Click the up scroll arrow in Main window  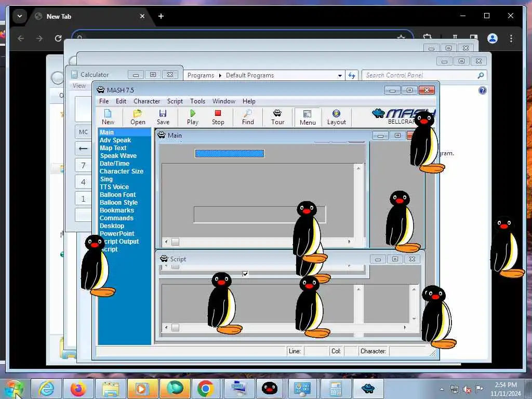[x=358, y=168]
